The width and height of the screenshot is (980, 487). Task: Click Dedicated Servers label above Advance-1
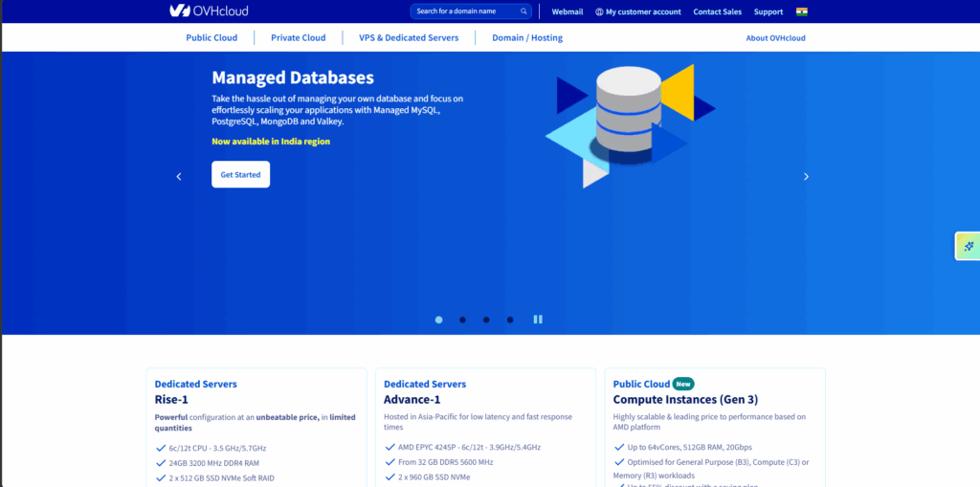(x=425, y=384)
